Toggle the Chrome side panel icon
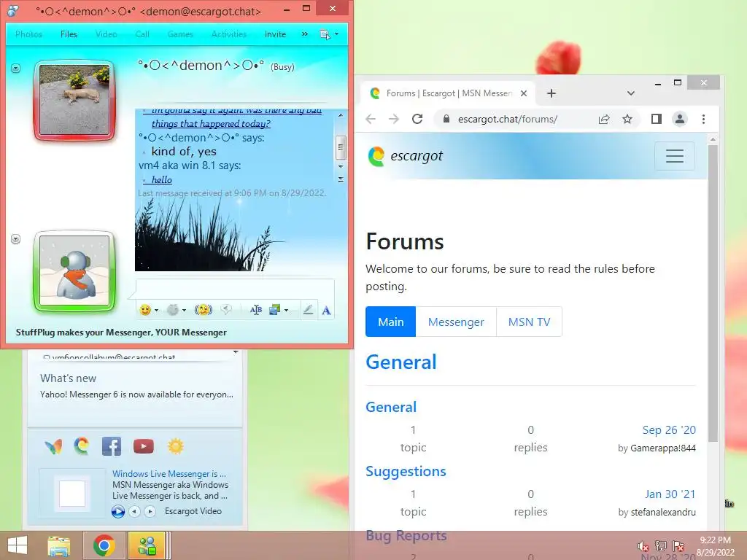Viewport: 747px width, 560px height. pos(657,119)
